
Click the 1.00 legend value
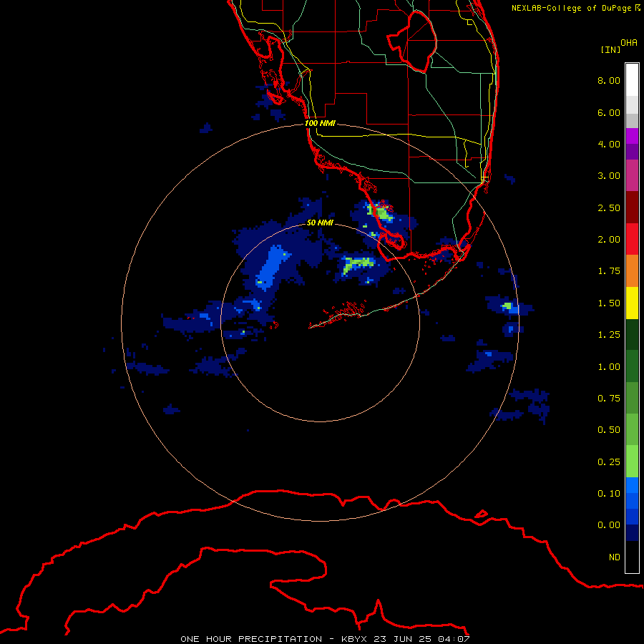(x=609, y=367)
